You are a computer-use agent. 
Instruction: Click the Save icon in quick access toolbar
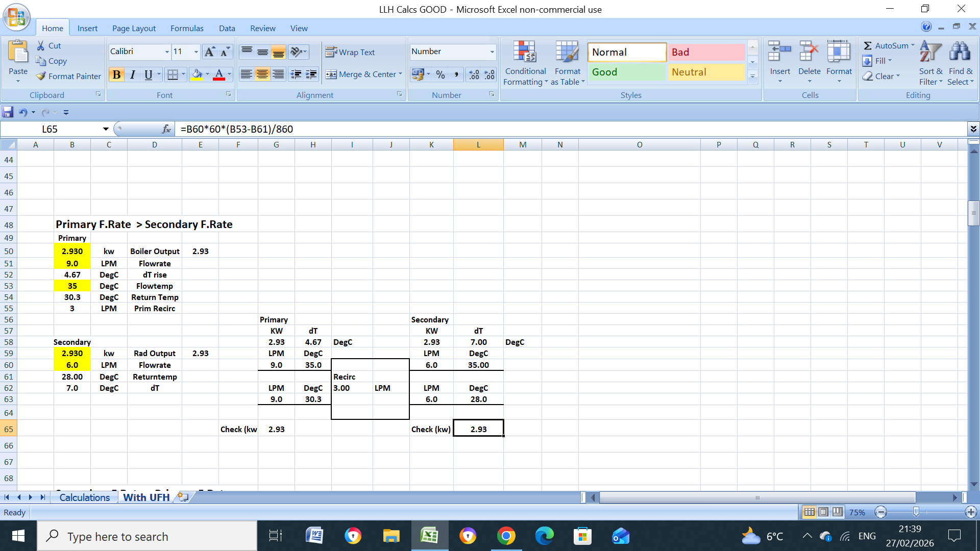pyautogui.click(x=8, y=112)
